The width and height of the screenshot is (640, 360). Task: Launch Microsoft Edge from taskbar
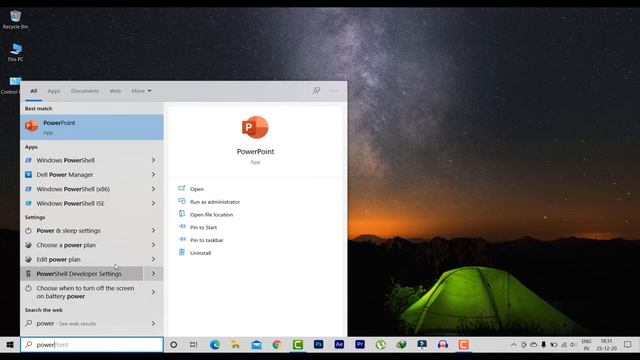215,345
